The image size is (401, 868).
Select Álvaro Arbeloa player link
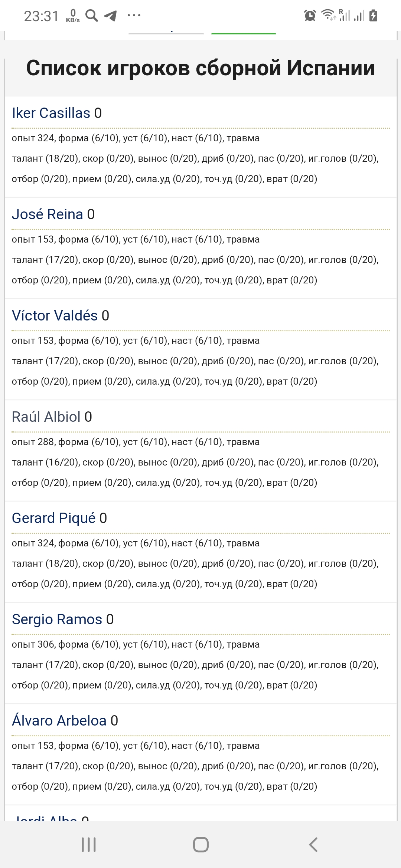(x=59, y=721)
